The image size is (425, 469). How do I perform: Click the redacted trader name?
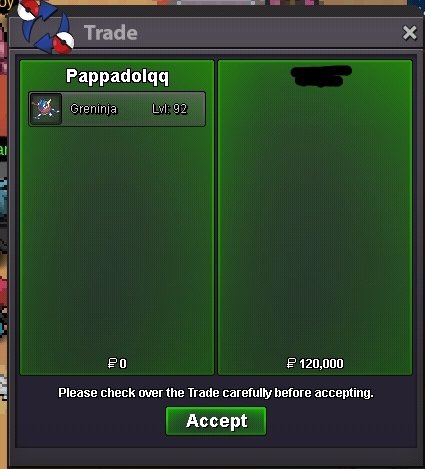tap(321, 76)
